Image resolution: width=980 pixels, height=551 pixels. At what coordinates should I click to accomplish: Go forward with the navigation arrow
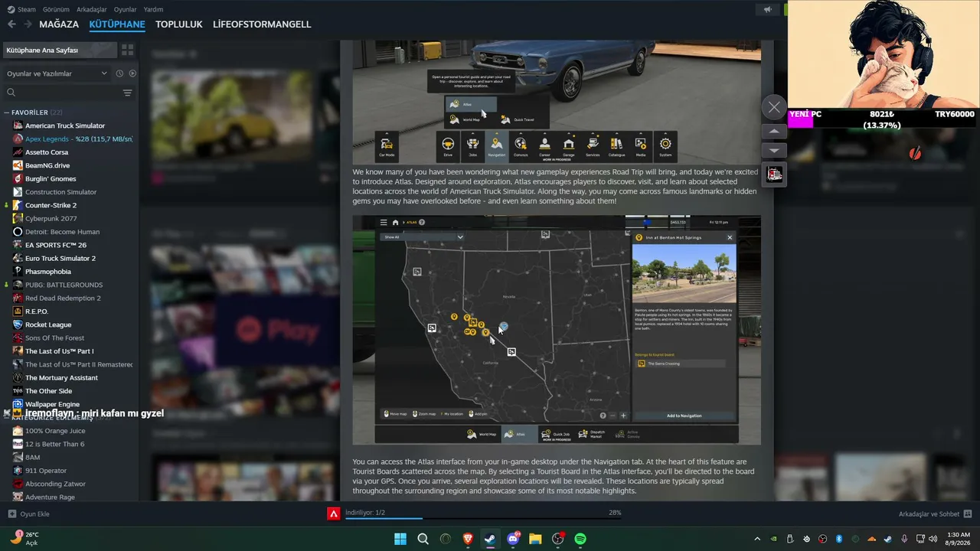[x=28, y=24]
